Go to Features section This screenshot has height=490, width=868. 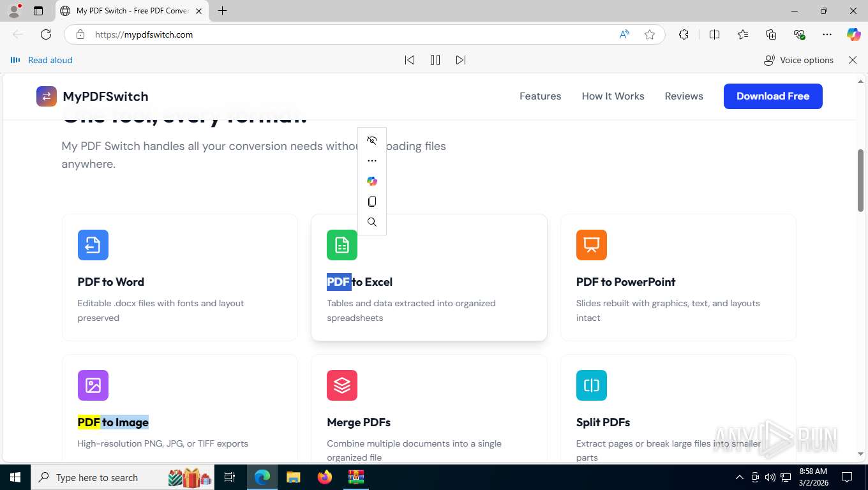541,96
